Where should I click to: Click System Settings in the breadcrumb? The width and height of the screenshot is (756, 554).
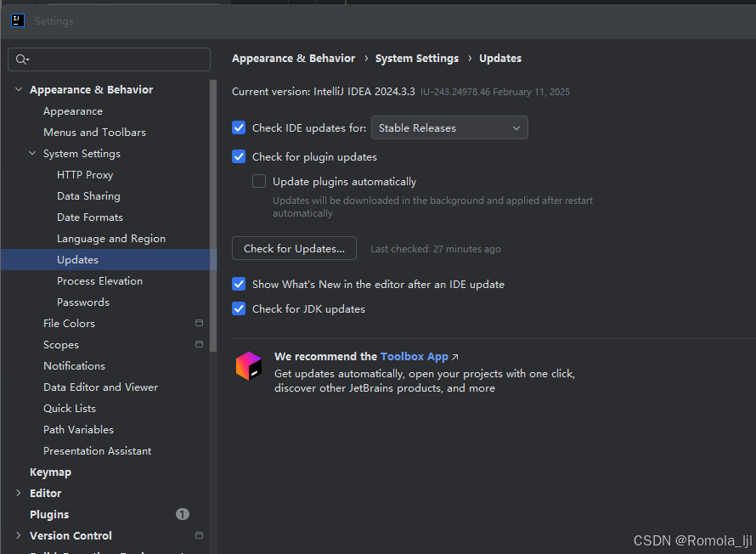pyautogui.click(x=417, y=59)
